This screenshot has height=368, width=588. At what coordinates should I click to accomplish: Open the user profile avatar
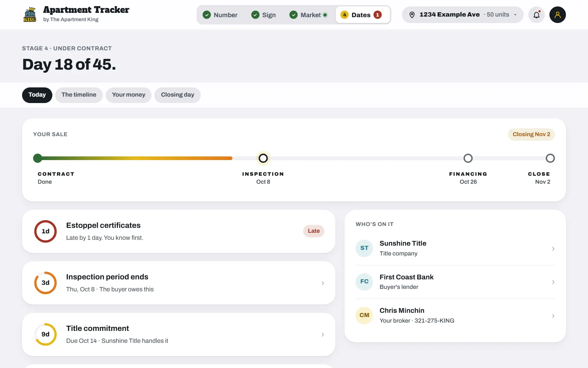pos(557,15)
